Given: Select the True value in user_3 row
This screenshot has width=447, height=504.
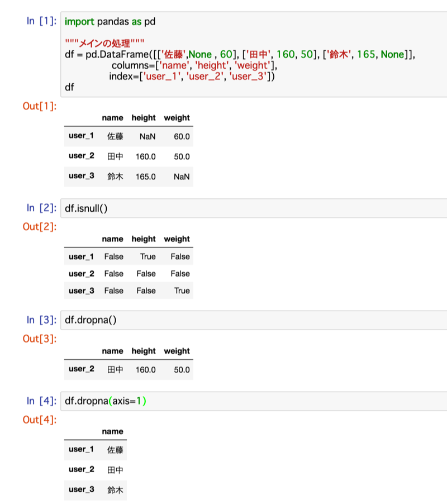Looking at the screenshot, I should (x=182, y=291).
